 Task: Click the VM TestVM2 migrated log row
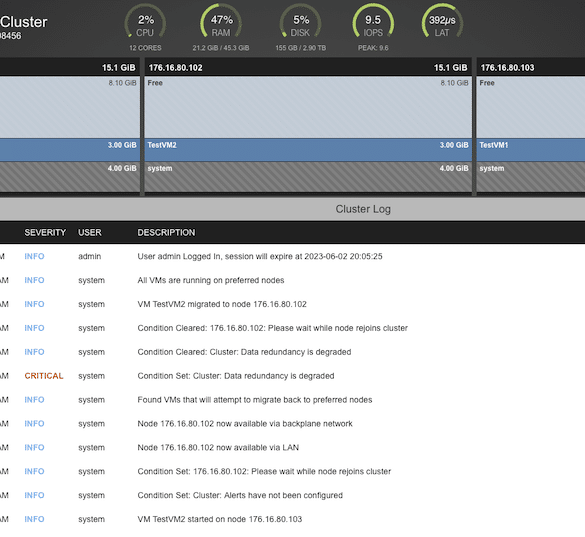[x=292, y=304]
